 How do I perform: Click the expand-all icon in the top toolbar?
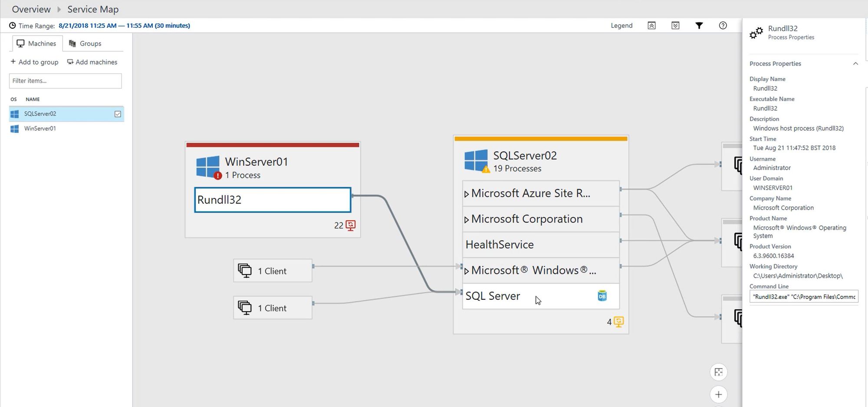click(675, 26)
